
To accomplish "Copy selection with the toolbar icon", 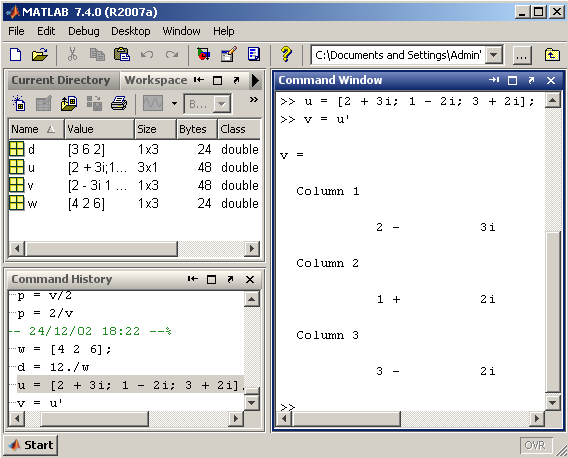I will coord(97,55).
